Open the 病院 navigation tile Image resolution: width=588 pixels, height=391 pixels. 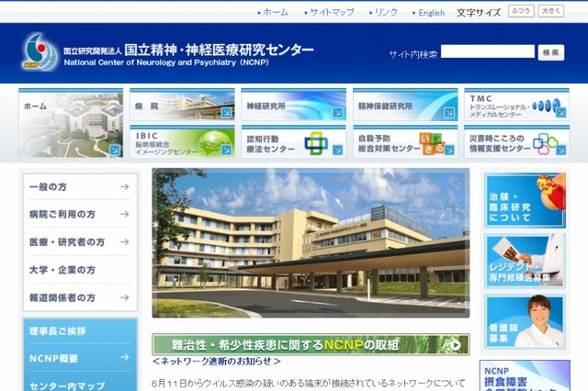(182, 105)
